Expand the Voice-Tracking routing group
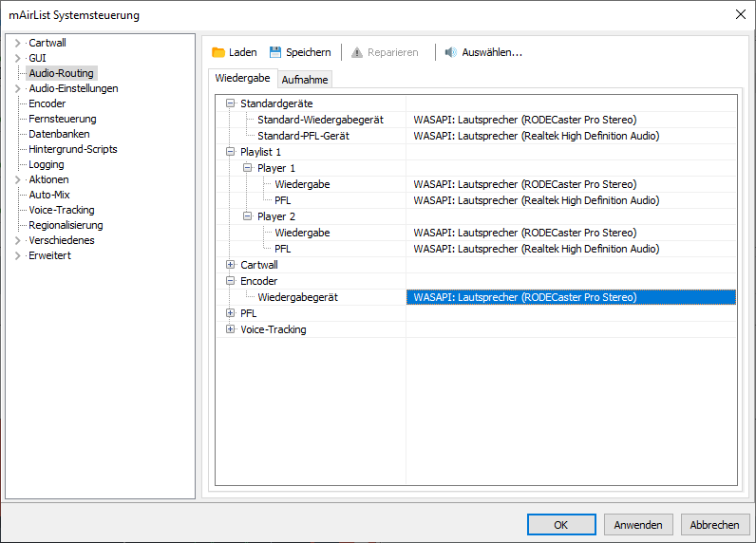The height and width of the screenshot is (543, 756). (231, 329)
